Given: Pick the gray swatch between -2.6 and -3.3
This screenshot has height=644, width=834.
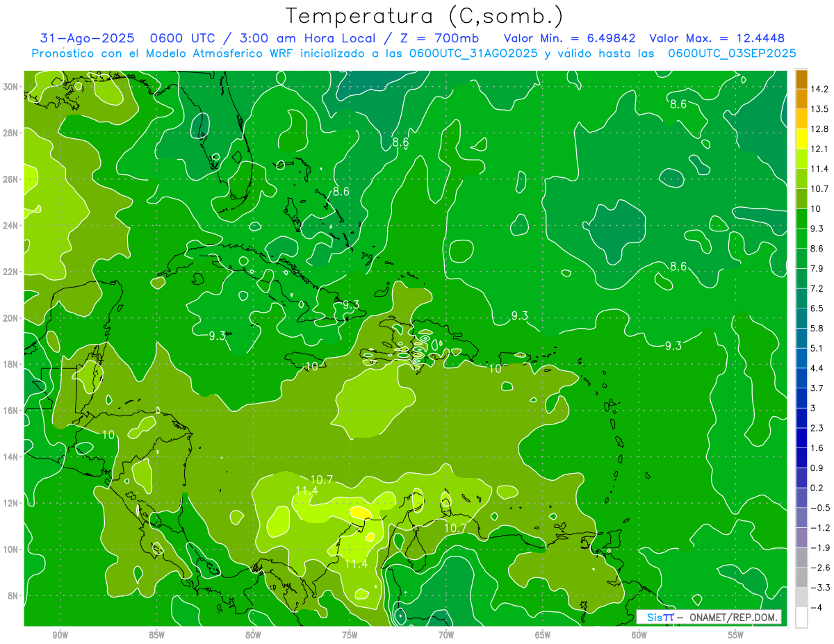Looking at the screenshot, I should coord(801,577).
